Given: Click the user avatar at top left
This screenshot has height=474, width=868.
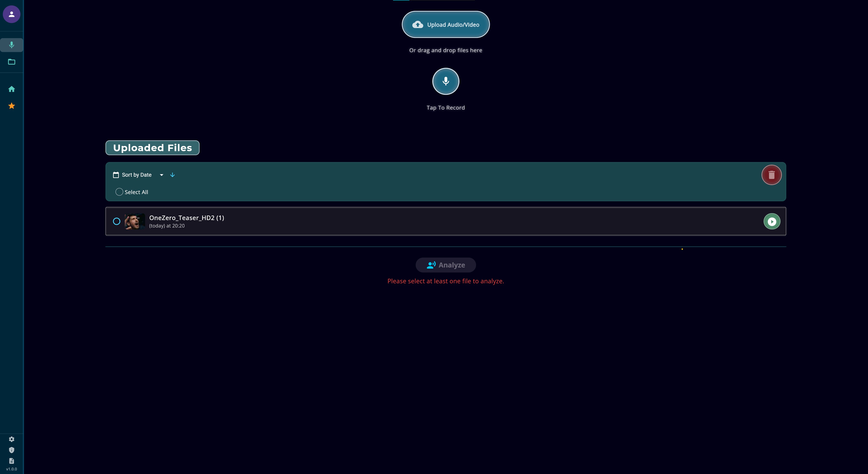Looking at the screenshot, I should (x=12, y=14).
